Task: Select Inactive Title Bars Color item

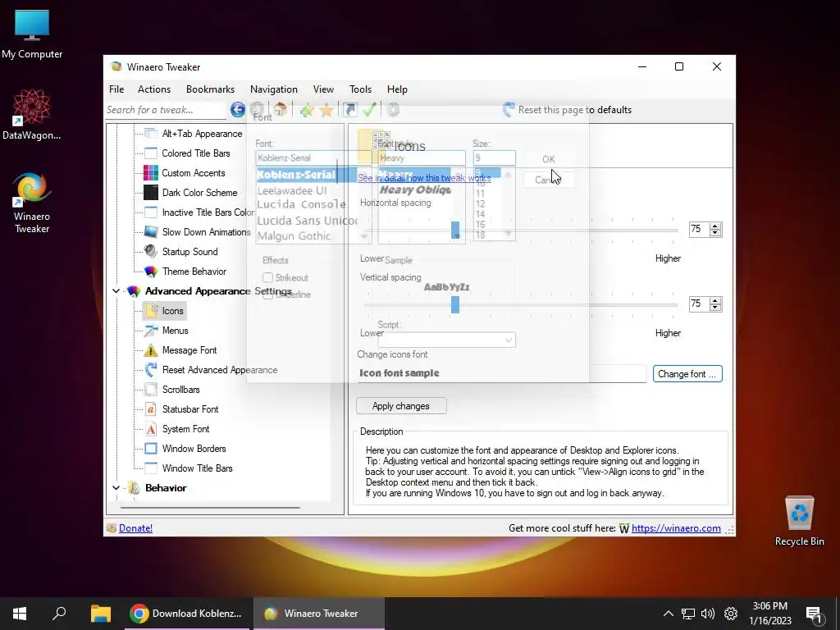Action: pyautogui.click(x=208, y=212)
